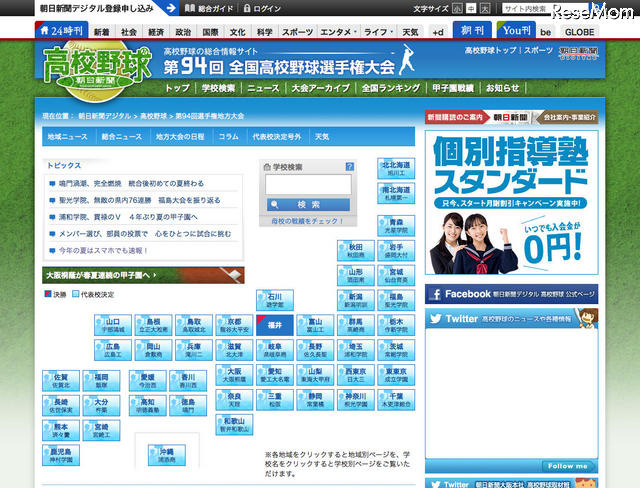Select the 沖縄 region tile
Viewport: 640px width, 488px height.
167,455
